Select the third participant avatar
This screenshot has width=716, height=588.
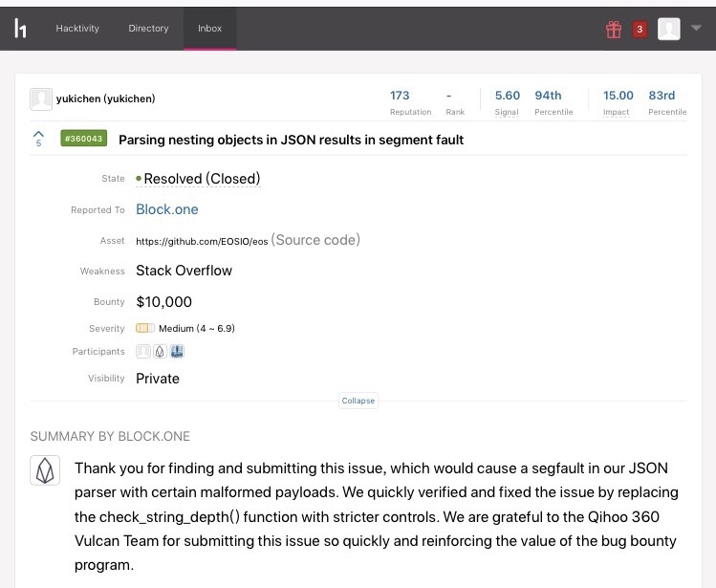tap(177, 352)
